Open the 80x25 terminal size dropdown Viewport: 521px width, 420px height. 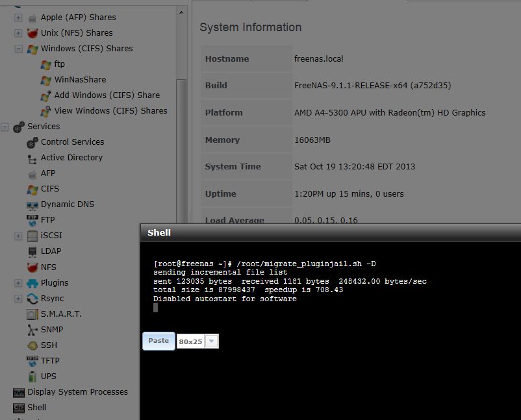(x=211, y=341)
